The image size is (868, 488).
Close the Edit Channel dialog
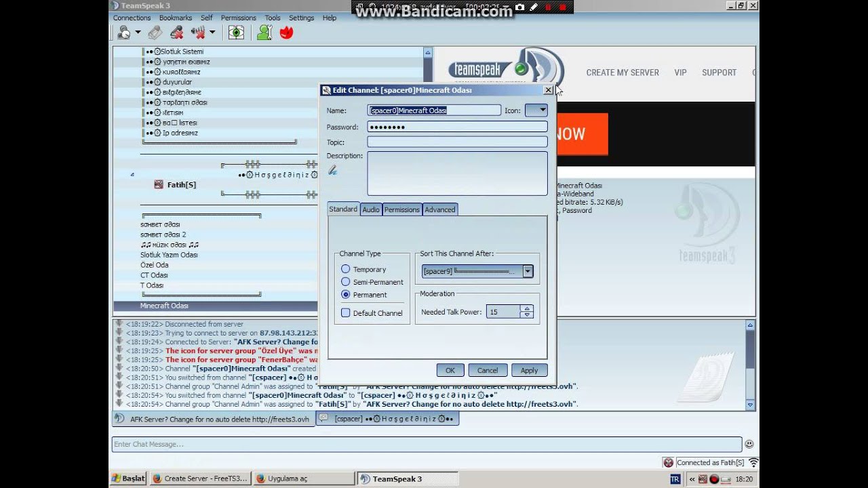[x=548, y=90]
